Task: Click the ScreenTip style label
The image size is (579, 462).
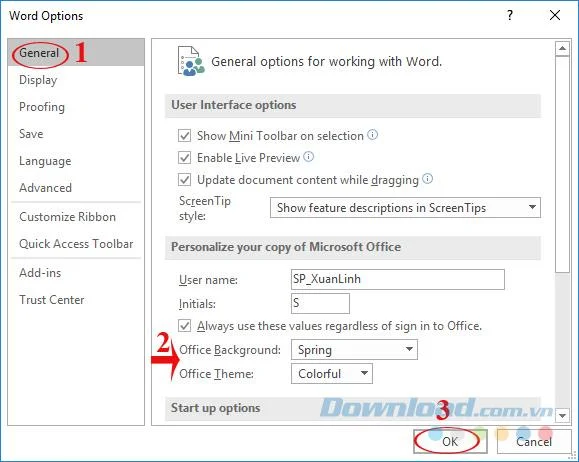Action: click(x=205, y=208)
